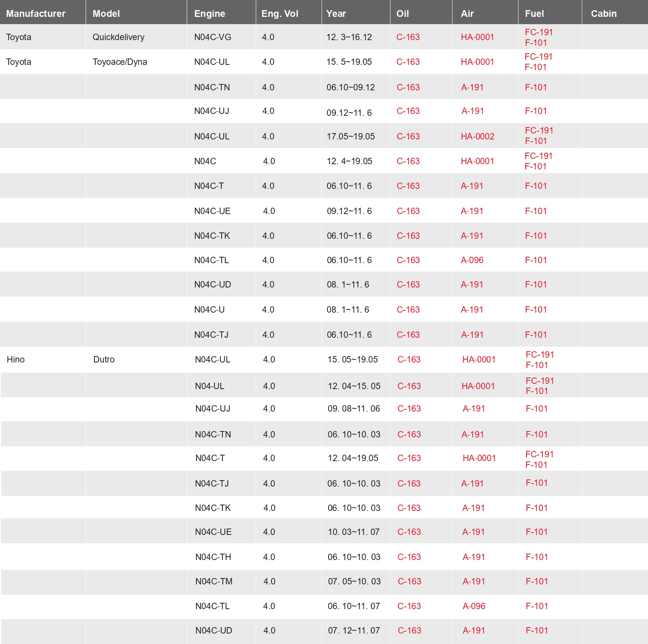Screen dimensions: 648x644
Task: Click N04C-UJ engine in the 09. 08~11. 06 row
Action: pos(213,409)
